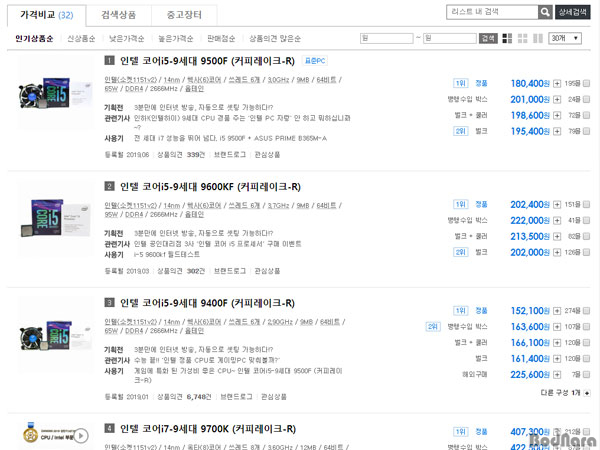Open 브랜드로그 for the 9400F
Screen dimensions: 600x450
(236, 397)
